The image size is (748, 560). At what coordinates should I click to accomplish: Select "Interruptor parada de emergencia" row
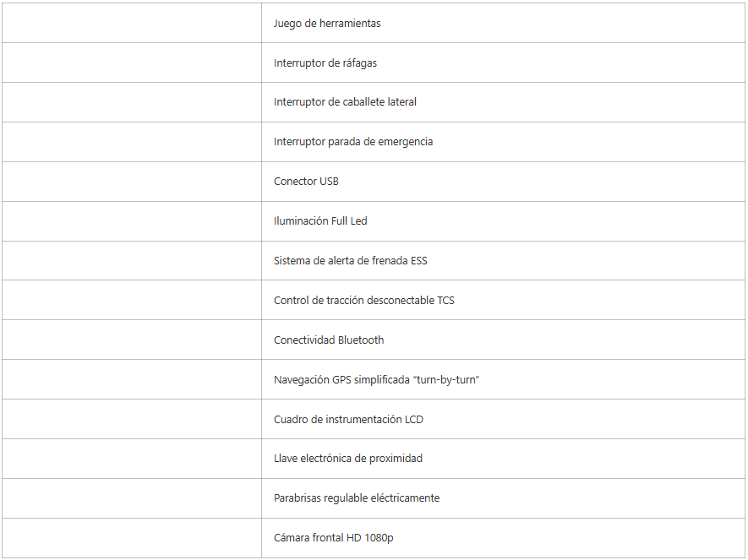pos(353,142)
